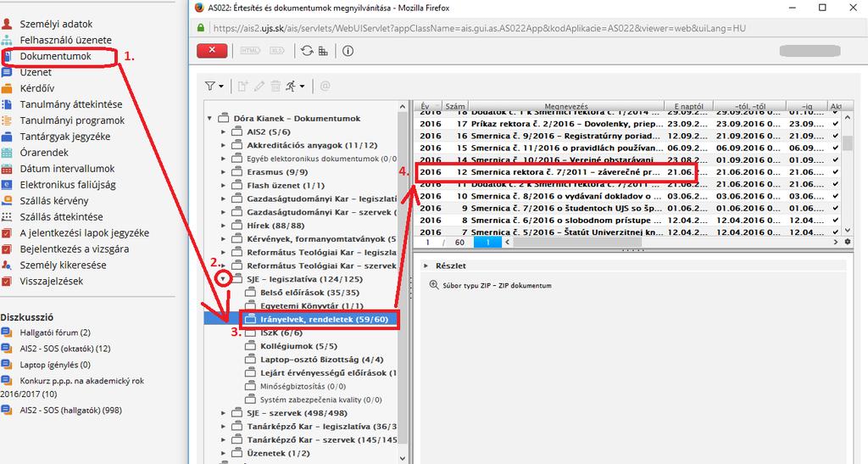Expand the Hírek (88/88) folder
The image size is (868, 464).
point(223,226)
